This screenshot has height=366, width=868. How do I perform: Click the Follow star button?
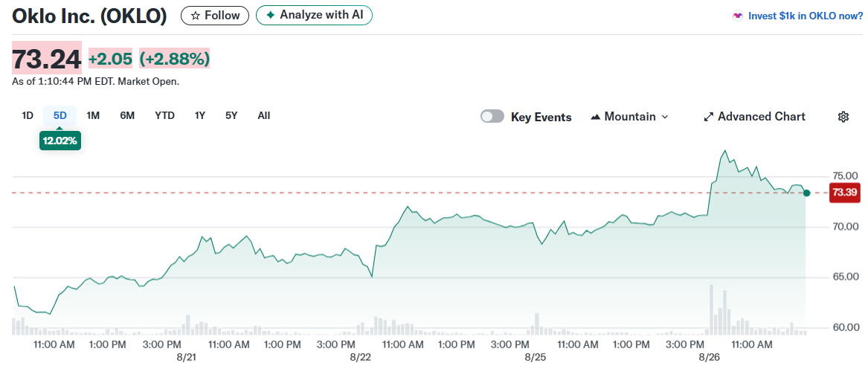coord(215,16)
